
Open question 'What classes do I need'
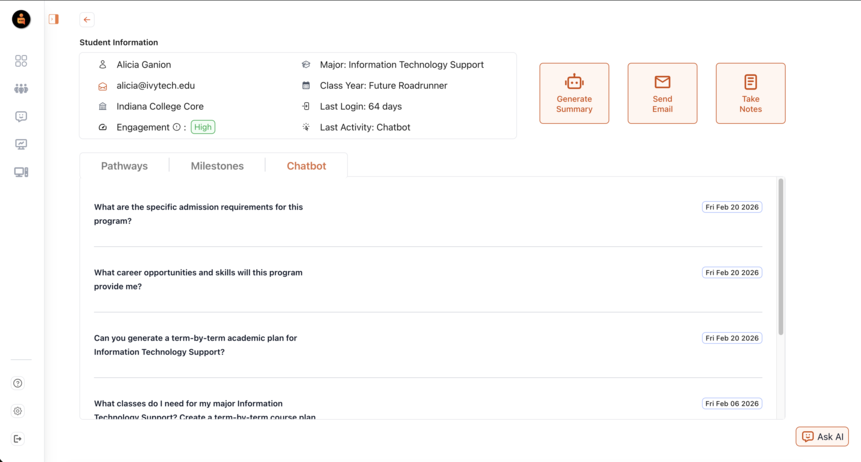[x=205, y=410]
